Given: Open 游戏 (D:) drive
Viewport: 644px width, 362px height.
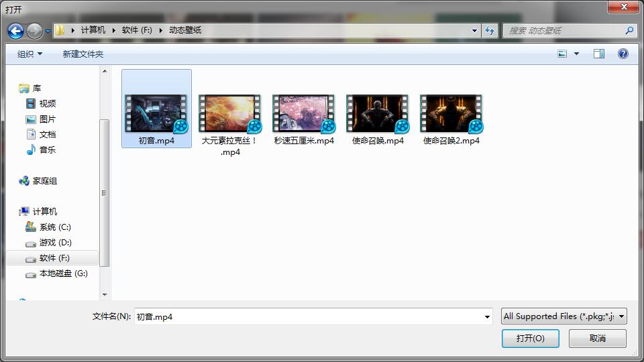Looking at the screenshot, I should [x=56, y=243].
